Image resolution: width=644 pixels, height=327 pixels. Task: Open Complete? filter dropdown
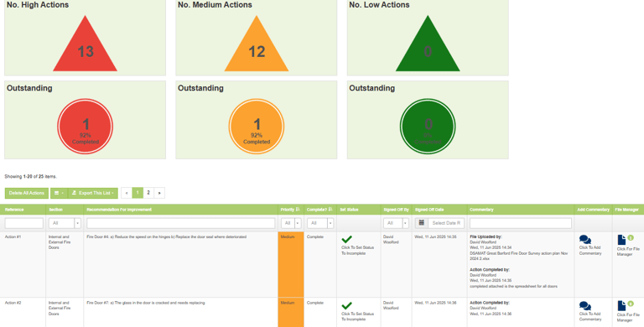pos(320,223)
